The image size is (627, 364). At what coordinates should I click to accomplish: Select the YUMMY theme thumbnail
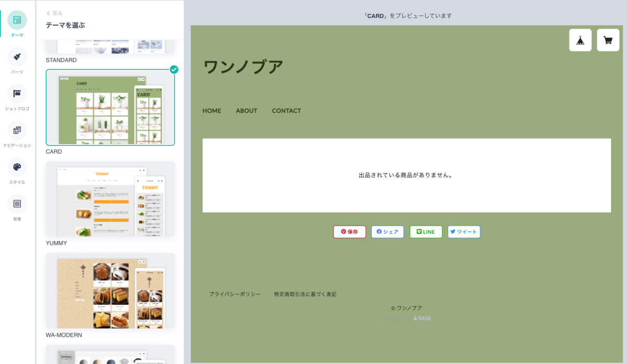coord(110,198)
